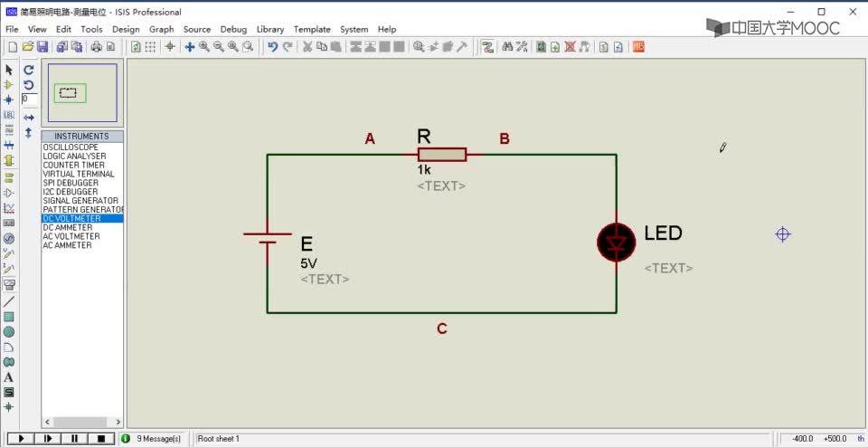Run the Electrical Rule Check
Screen dimensions: 868x447
click(x=618, y=47)
